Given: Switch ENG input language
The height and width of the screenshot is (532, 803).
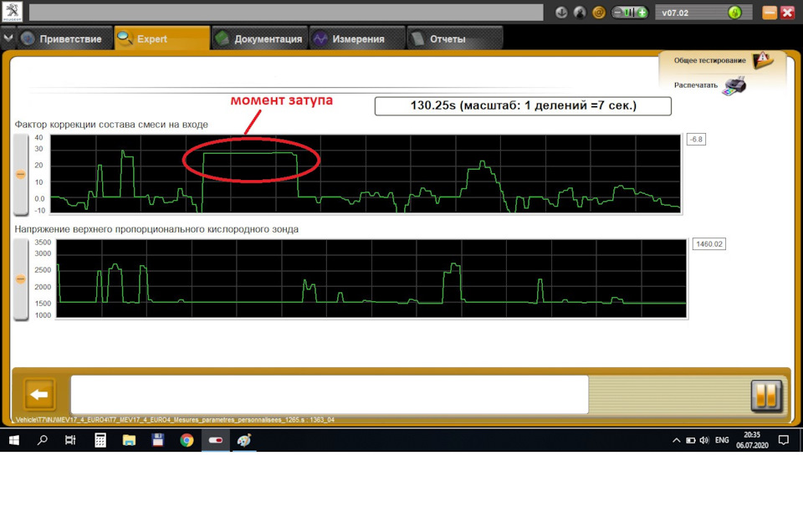Looking at the screenshot, I should click(722, 440).
